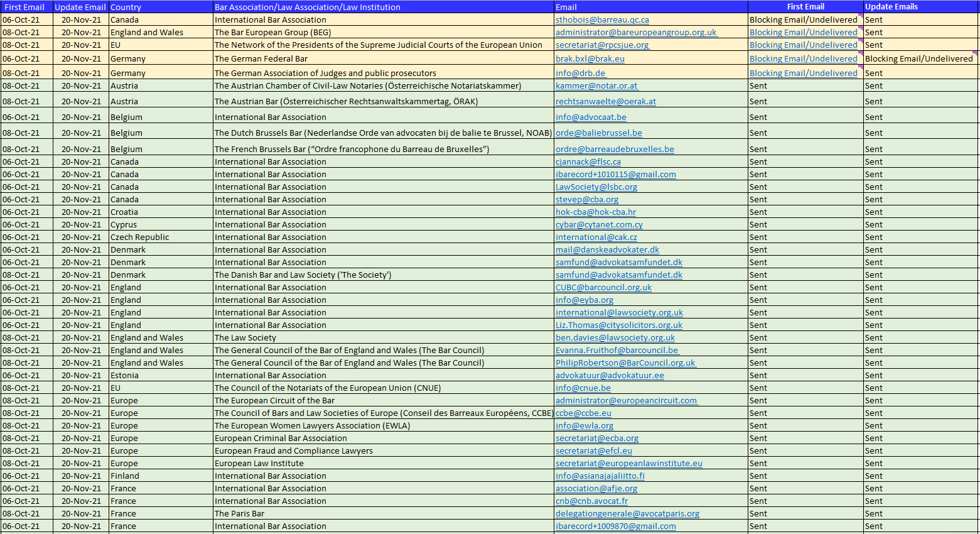Viewport: 980px width, 534px height.
Task: Select cell 'Croatia'
Action: coord(161,212)
